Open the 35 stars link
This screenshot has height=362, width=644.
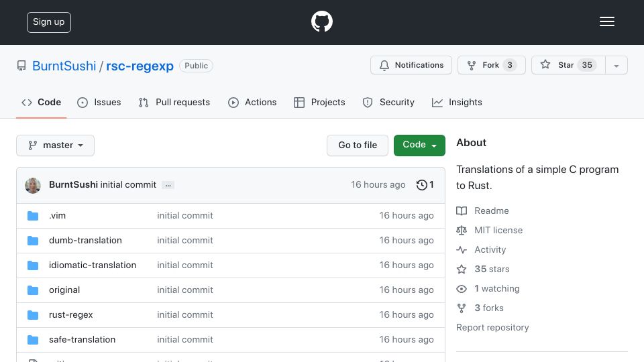pos(492,269)
